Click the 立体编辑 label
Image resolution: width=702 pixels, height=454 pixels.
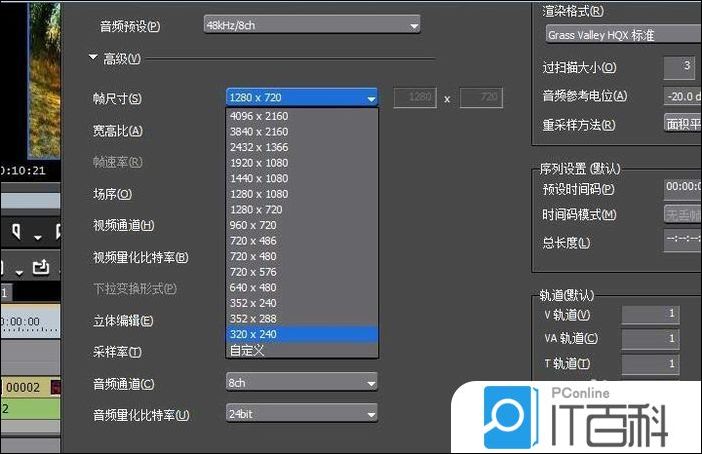[x=123, y=321]
